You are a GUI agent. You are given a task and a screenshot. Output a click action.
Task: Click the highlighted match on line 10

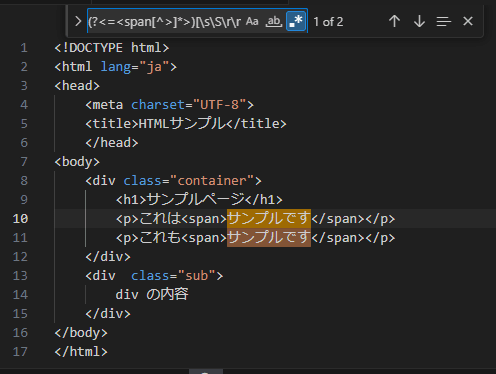click(x=269, y=219)
